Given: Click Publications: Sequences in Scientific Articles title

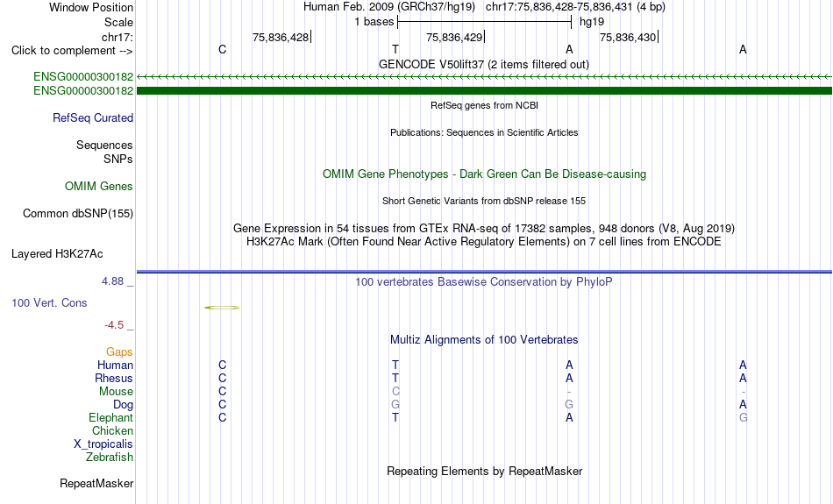Looking at the screenshot, I should pyautogui.click(x=484, y=132).
